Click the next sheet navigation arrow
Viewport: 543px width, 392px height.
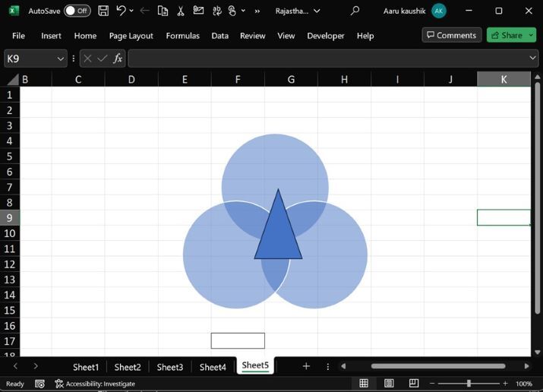36,366
